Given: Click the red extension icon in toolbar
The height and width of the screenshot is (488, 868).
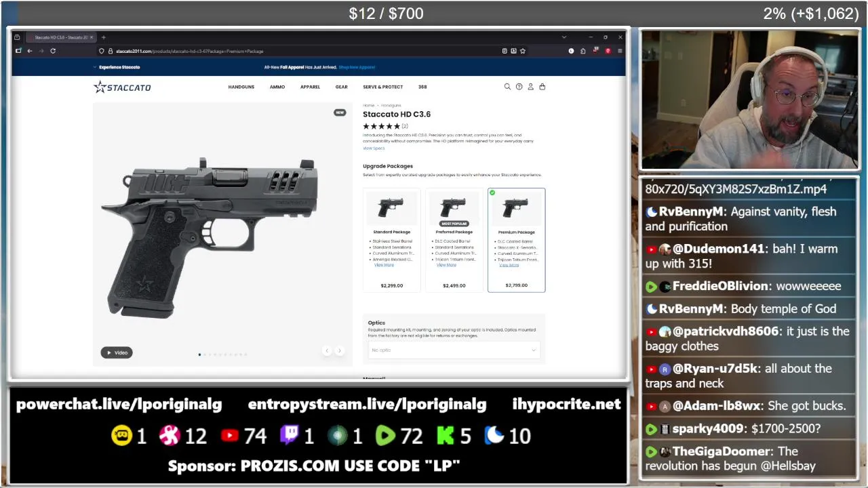Looking at the screenshot, I should coord(608,51).
